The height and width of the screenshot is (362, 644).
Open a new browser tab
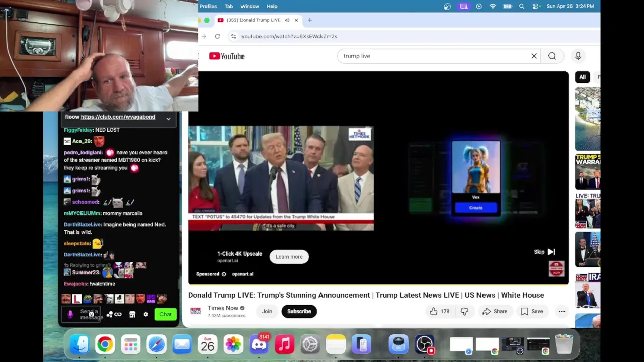(x=310, y=20)
